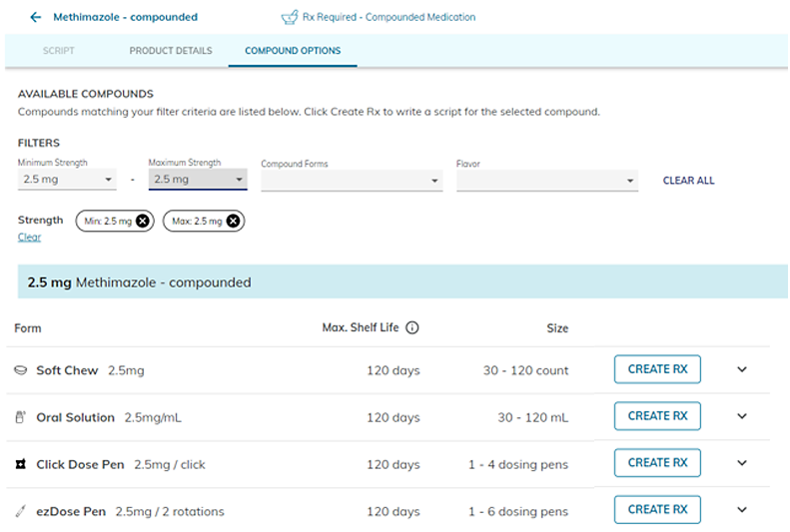This screenshot has height=532, width=790.
Task: Click the ezDose Pen icon
Action: click(21, 511)
